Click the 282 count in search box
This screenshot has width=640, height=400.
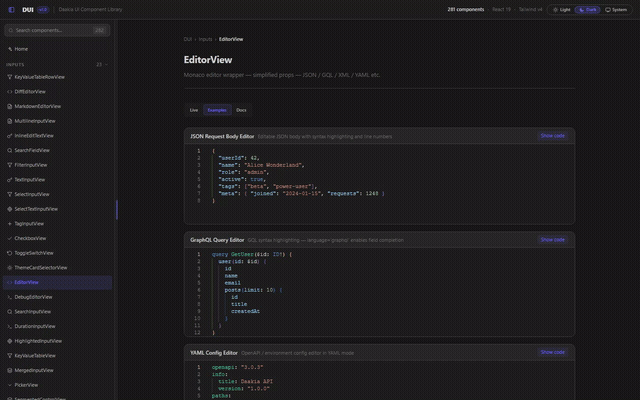[99, 30]
